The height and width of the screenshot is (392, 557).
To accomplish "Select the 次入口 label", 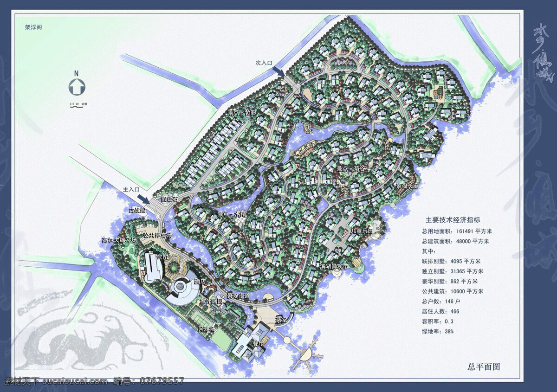I will (264, 62).
